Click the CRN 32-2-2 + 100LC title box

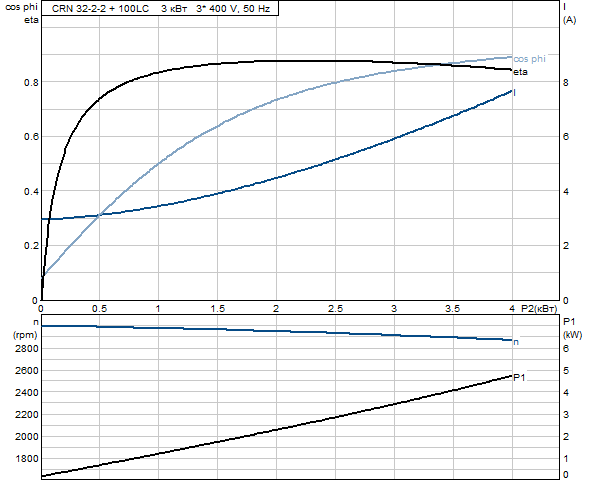tap(160, 8)
